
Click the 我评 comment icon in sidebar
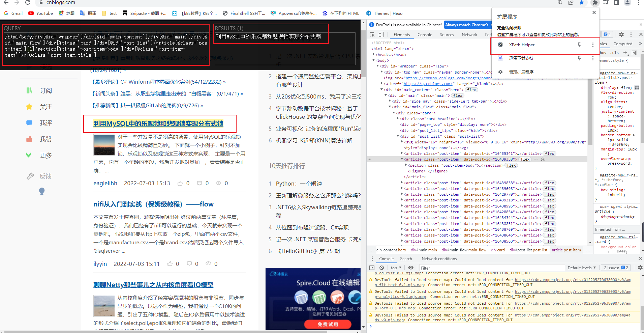[29, 123]
